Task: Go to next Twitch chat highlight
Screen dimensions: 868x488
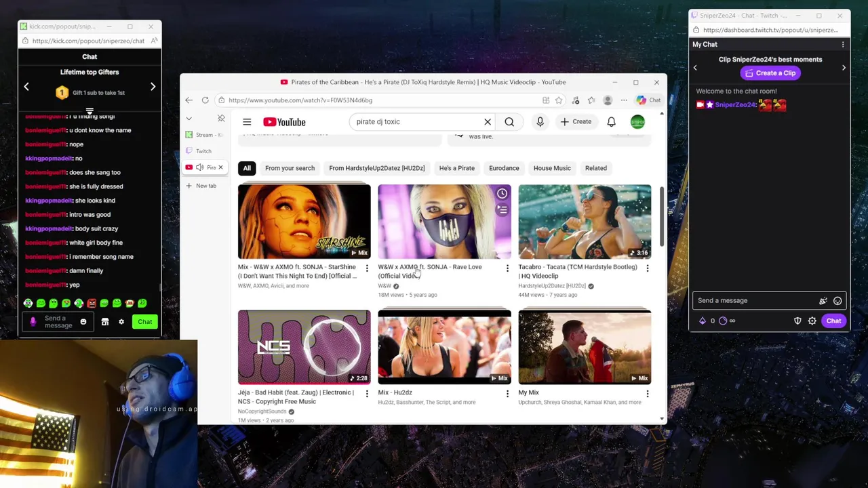Action: [x=844, y=68]
